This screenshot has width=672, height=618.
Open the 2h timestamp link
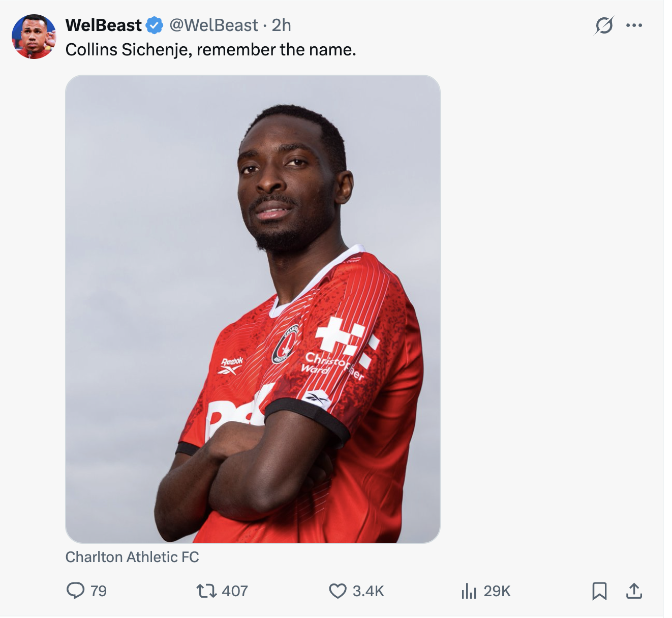point(281,25)
